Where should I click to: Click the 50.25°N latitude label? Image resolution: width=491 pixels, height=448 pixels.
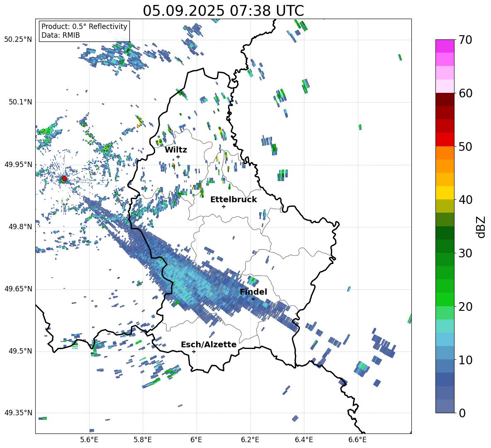[18, 40]
